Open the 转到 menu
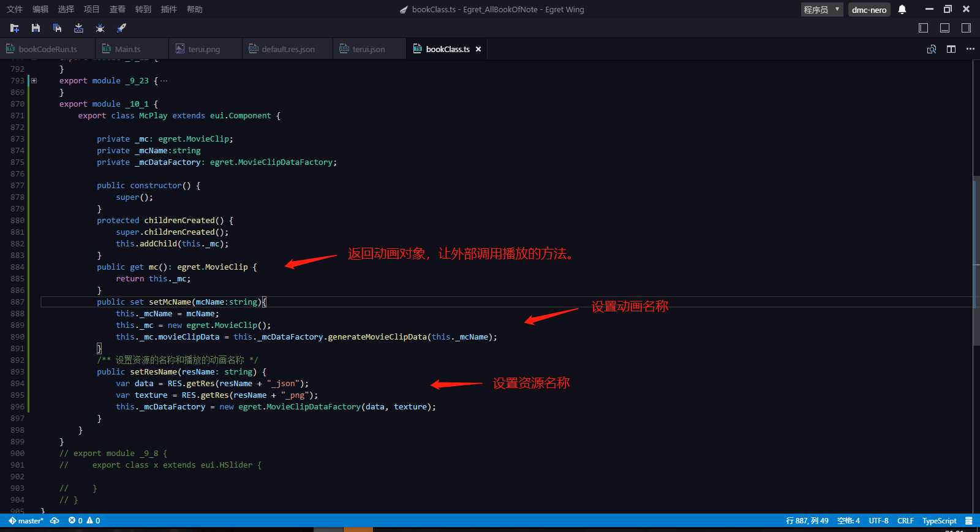Screen dimensions: 980x532 click(143, 9)
